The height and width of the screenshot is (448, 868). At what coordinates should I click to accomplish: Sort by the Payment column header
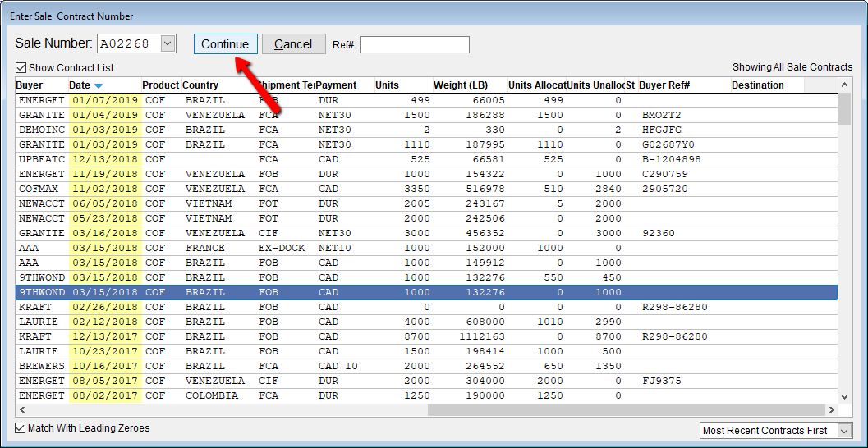[344, 85]
